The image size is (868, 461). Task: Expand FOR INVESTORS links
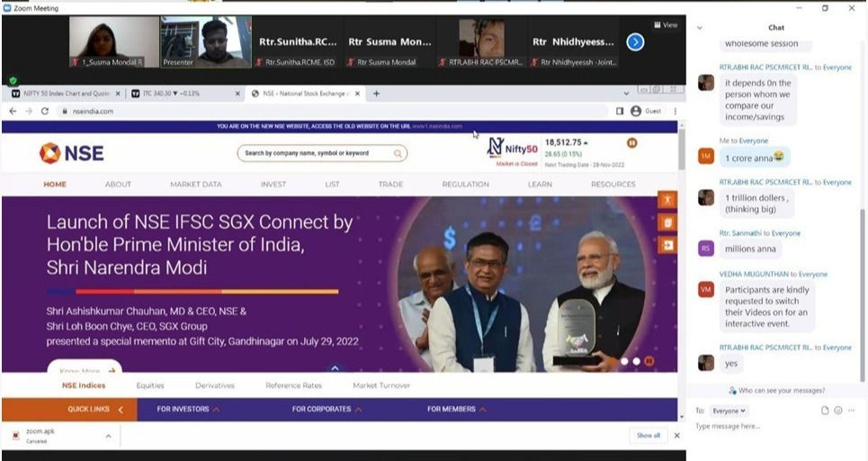click(188, 410)
